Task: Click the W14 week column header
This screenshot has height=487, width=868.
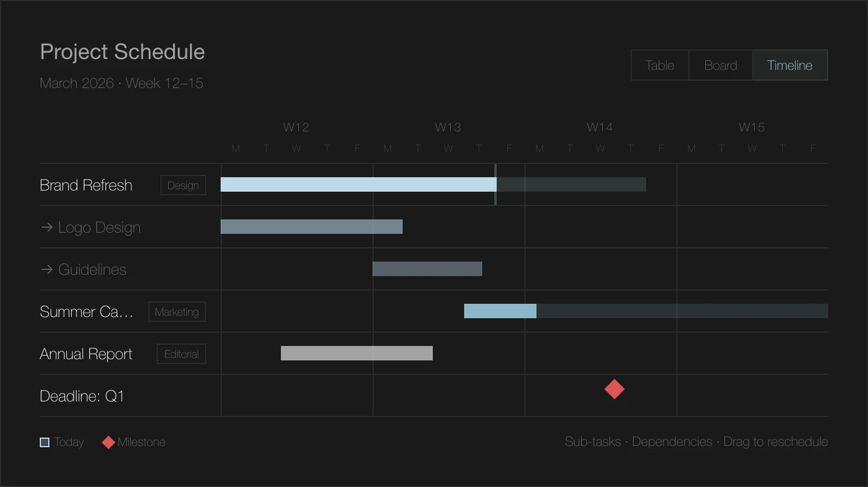Action: 600,127
